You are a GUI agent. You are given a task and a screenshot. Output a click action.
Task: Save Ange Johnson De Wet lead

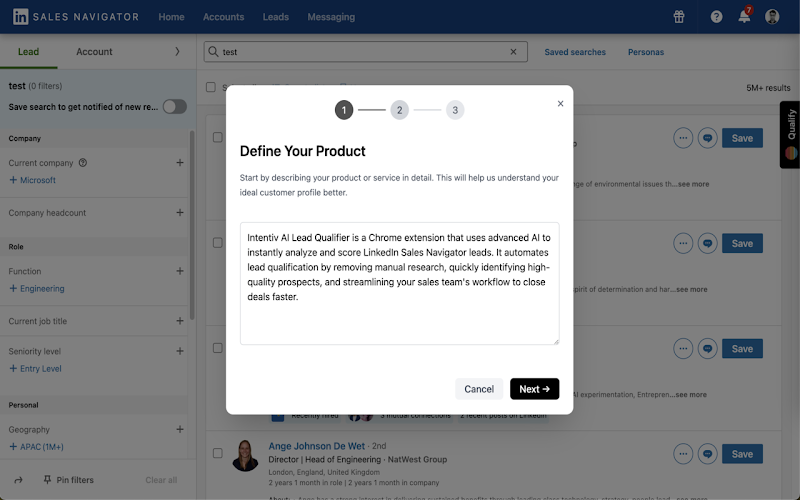[742, 454]
